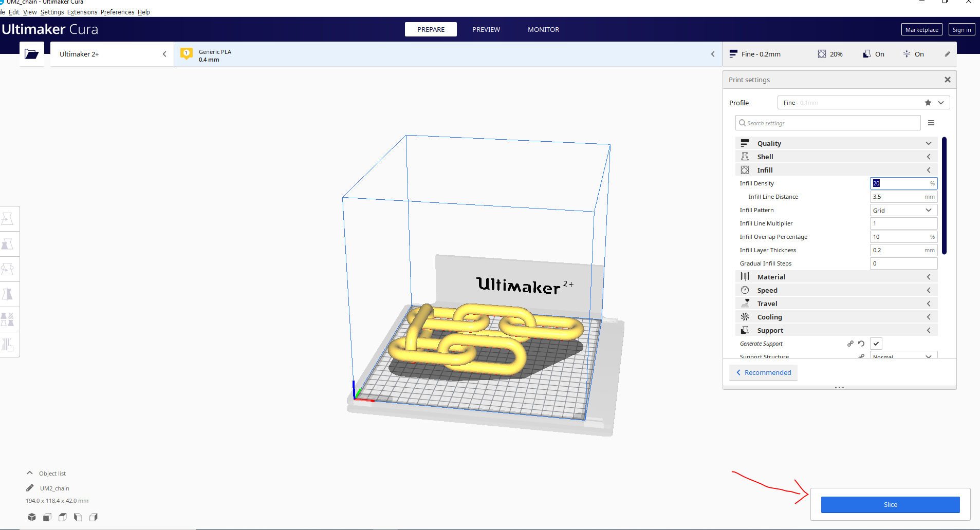The image size is (980, 530).
Task: Click the Infill Line Multiplier field
Action: pos(903,223)
